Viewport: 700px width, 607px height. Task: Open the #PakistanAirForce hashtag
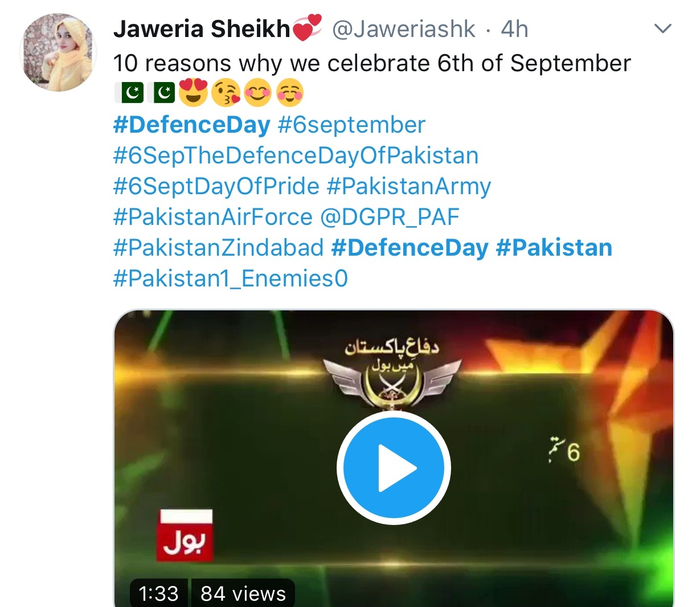pos(213,217)
